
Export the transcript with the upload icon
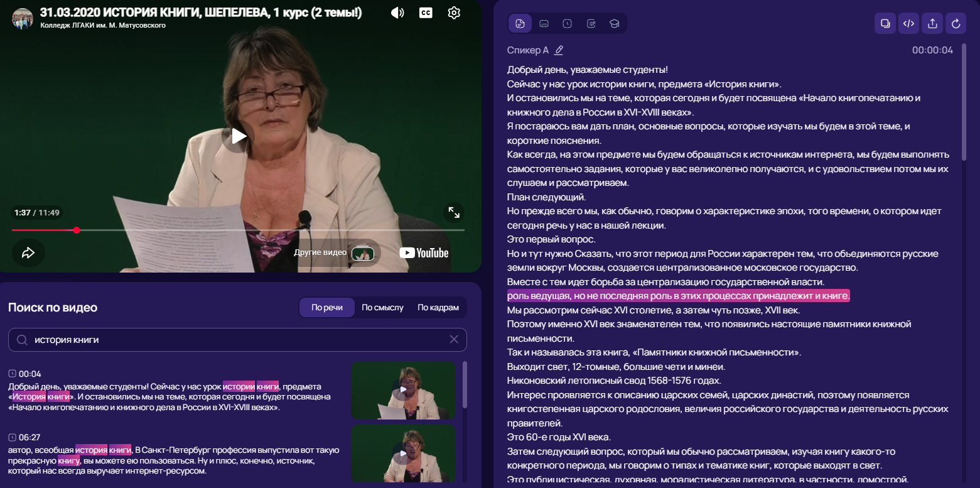click(x=932, y=24)
